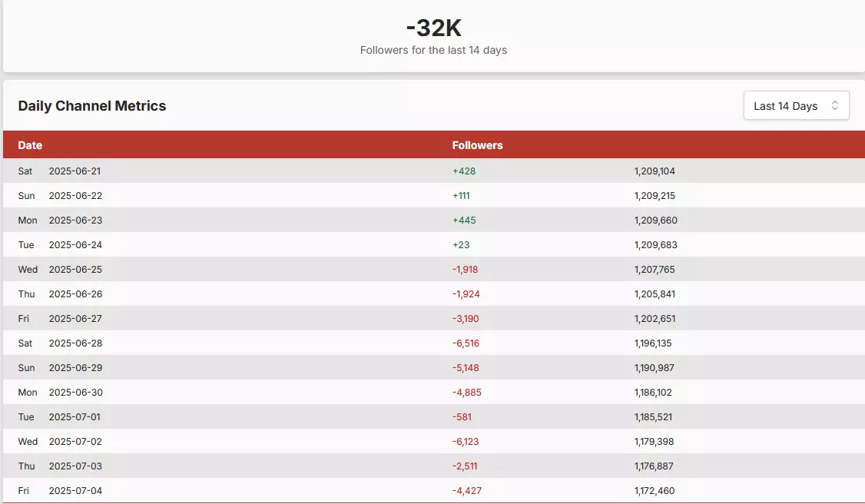Screen dimensions: 865x504
Task: Select total follower count 1,209,660
Action: [x=655, y=220]
